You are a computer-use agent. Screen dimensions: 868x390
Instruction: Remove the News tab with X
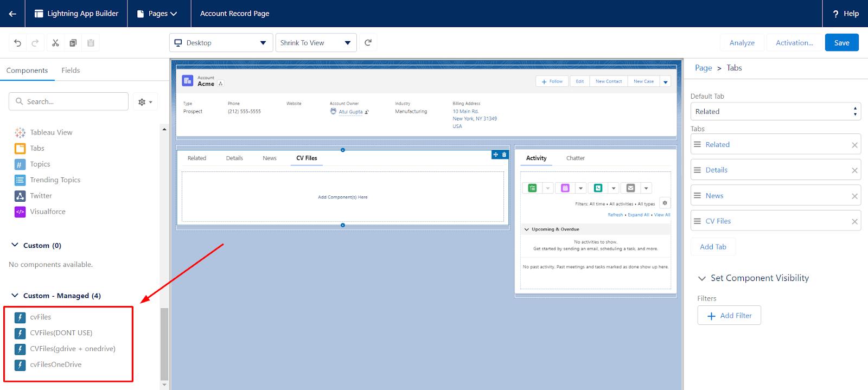(x=854, y=196)
